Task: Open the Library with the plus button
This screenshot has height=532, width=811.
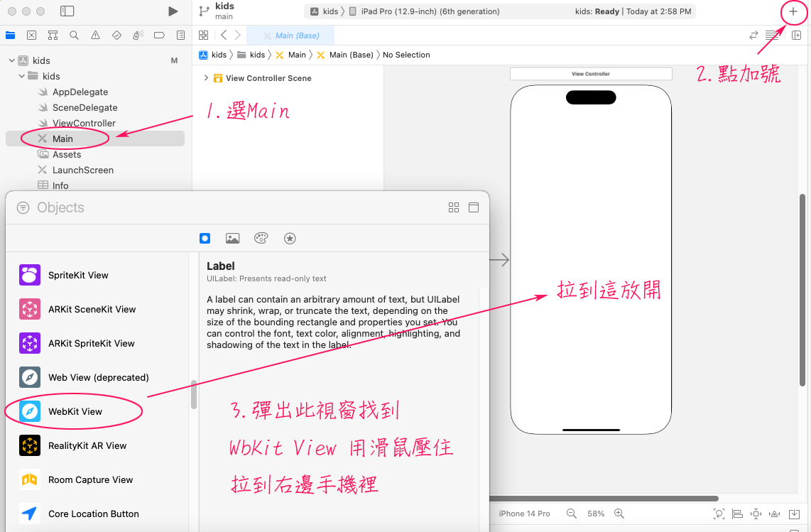Action: coord(793,11)
